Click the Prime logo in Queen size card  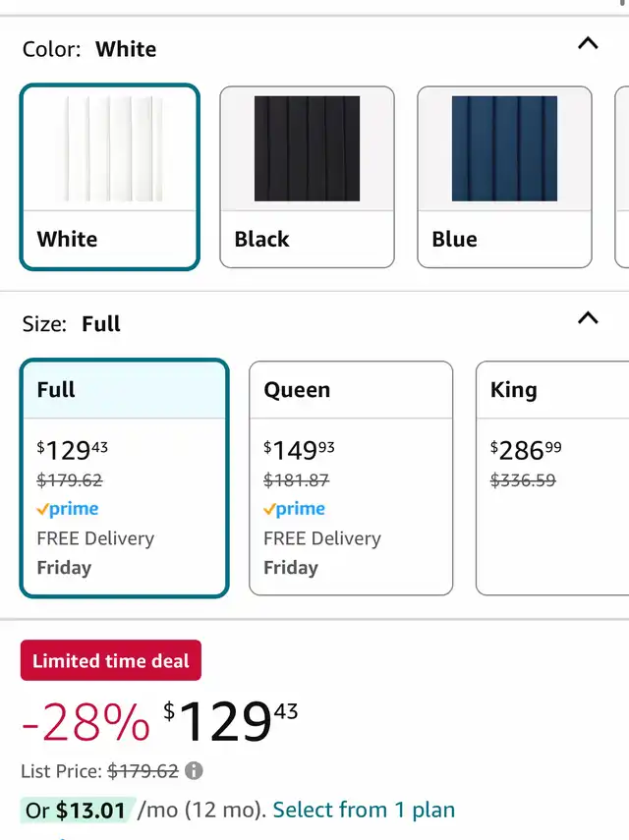[x=295, y=509]
